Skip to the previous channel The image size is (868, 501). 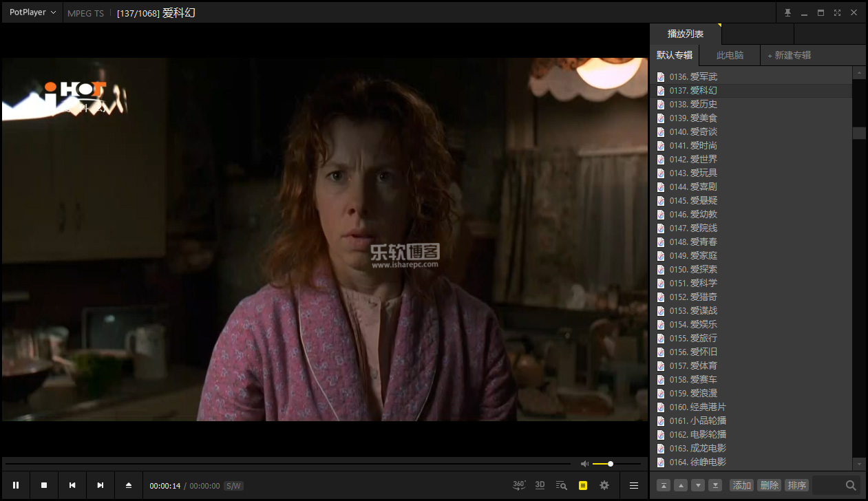tap(72, 485)
